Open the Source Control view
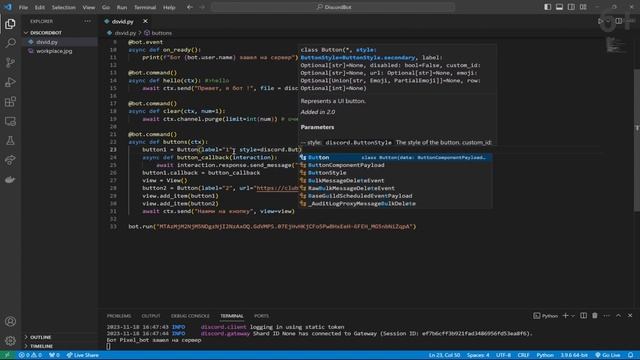Screen dimensions: 640x360 (x=10, y=62)
